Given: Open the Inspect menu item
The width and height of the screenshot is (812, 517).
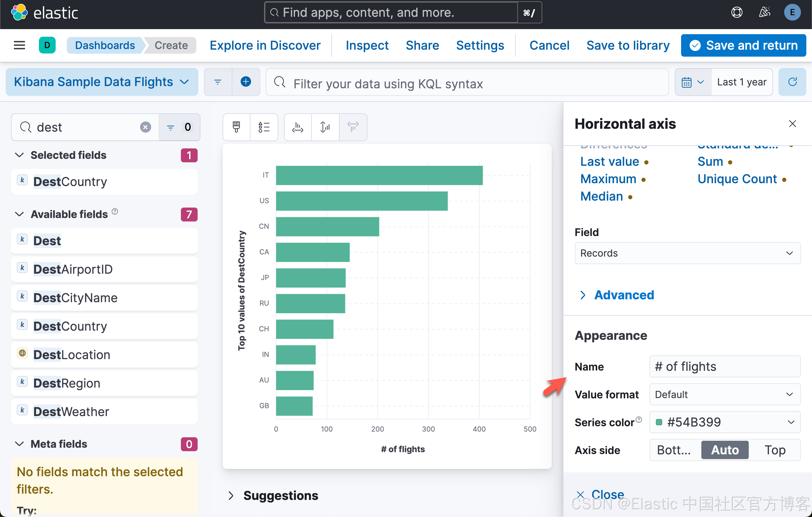Looking at the screenshot, I should [x=367, y=45].
